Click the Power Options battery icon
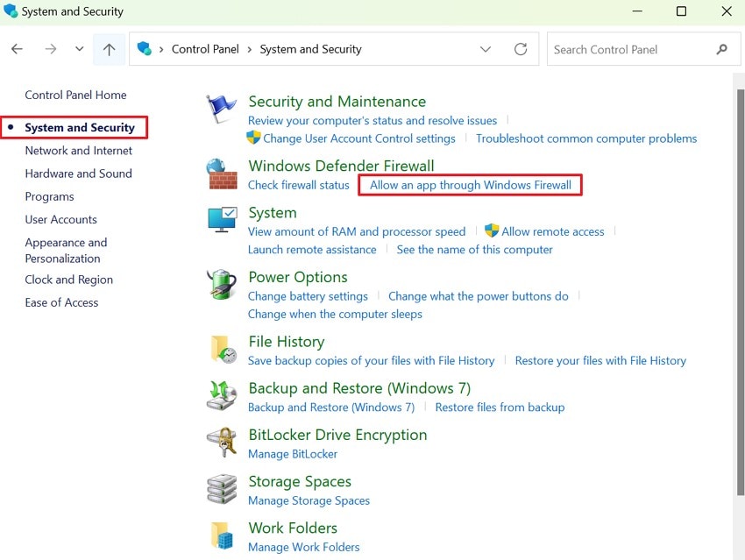Image resolution: width=745 pixels, height=560 pixels. click(222, 284)
